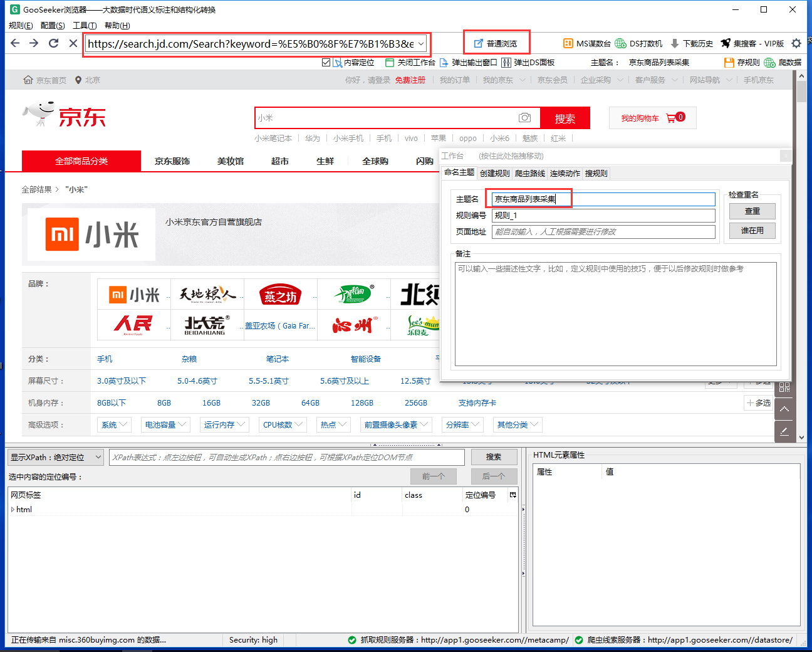Click 免费注册 link
812x652 pixels.
(410, 80)
